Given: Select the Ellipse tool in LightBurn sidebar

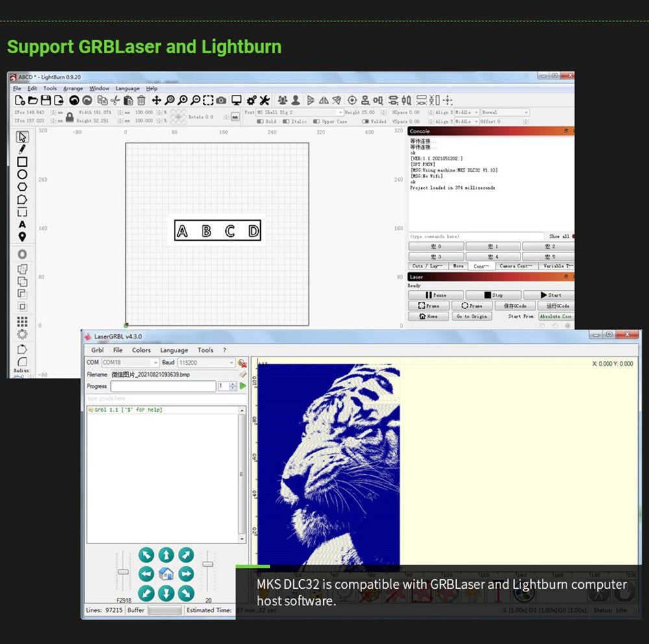Looking at the screenshot, I should point(22,174).
